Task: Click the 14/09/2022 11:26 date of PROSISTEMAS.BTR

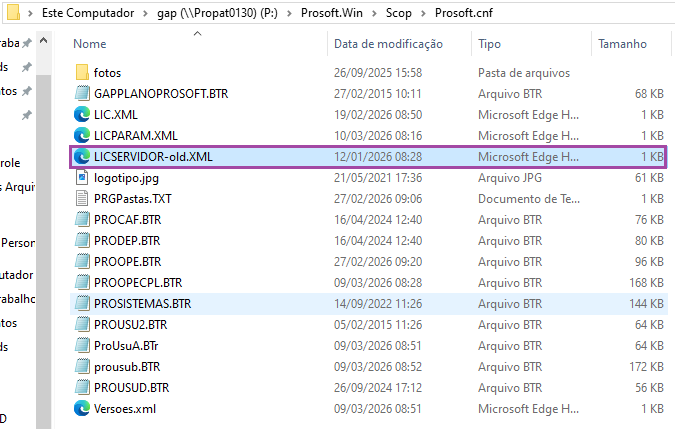Action: (378, 304)
